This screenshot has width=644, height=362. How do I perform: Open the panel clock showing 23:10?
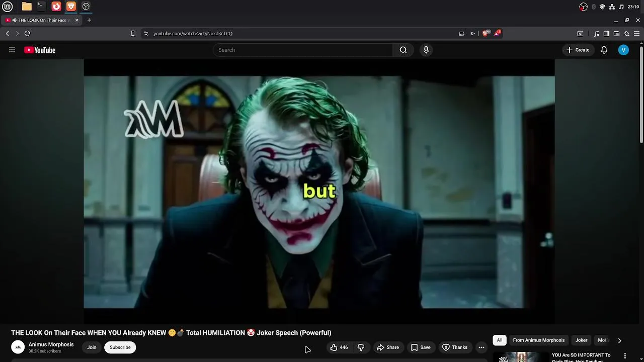[x=633, y=7]
